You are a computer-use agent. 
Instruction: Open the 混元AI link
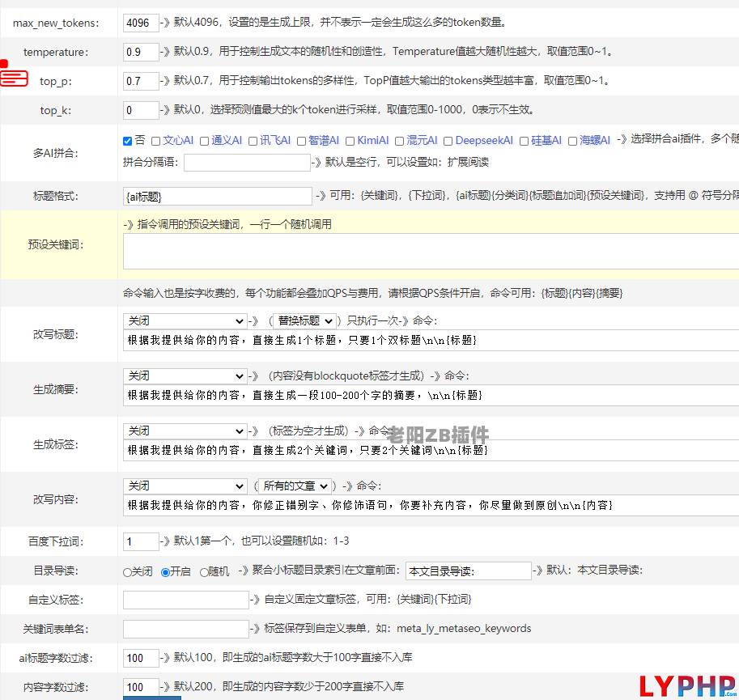point(422,140)
